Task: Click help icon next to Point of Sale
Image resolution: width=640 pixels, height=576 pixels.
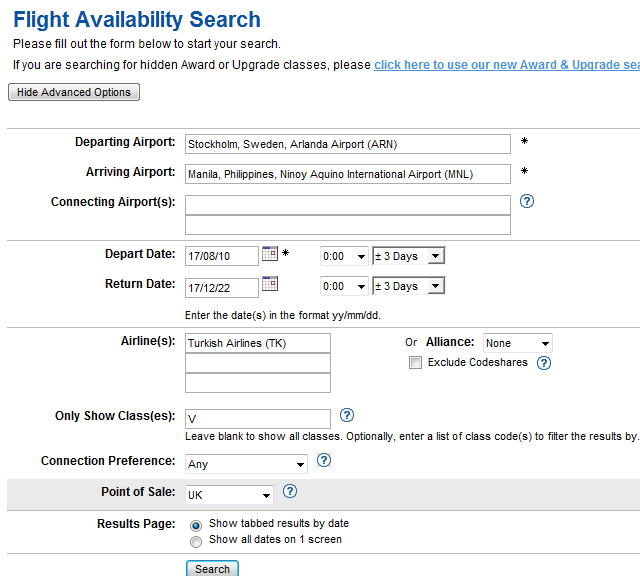Action: pos(290,491)
